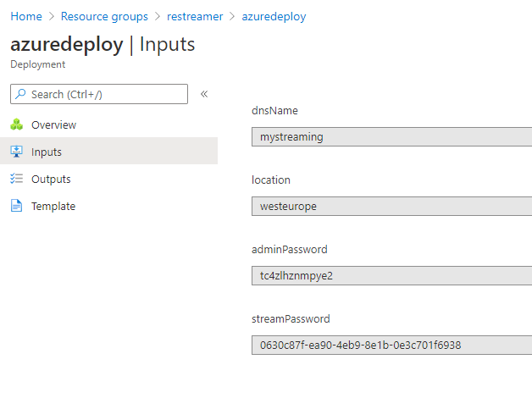
Task: Click the dnsName field showing mystreaming
Action: coord(391,136)
